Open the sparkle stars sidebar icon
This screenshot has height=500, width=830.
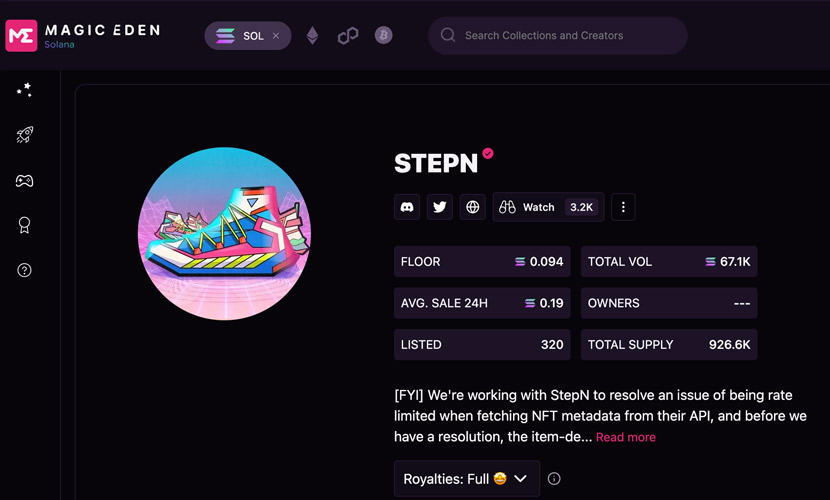pyautogui.click(x=24, y=90)
